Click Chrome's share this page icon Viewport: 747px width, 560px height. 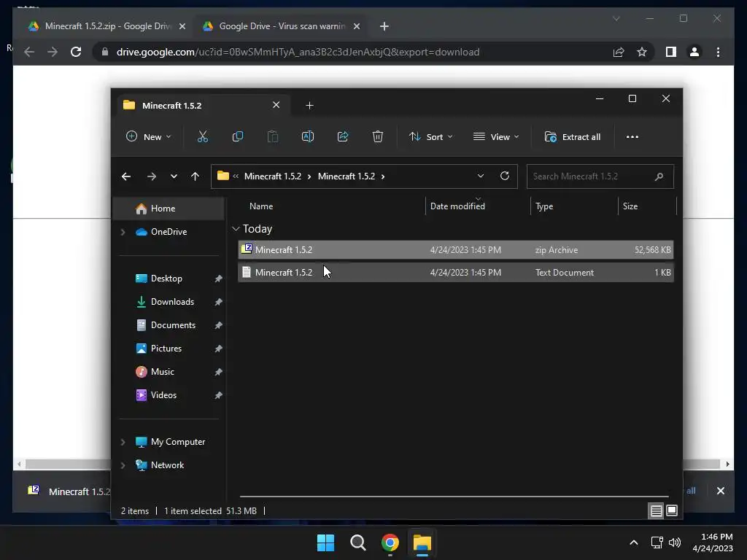click(619, 52)
